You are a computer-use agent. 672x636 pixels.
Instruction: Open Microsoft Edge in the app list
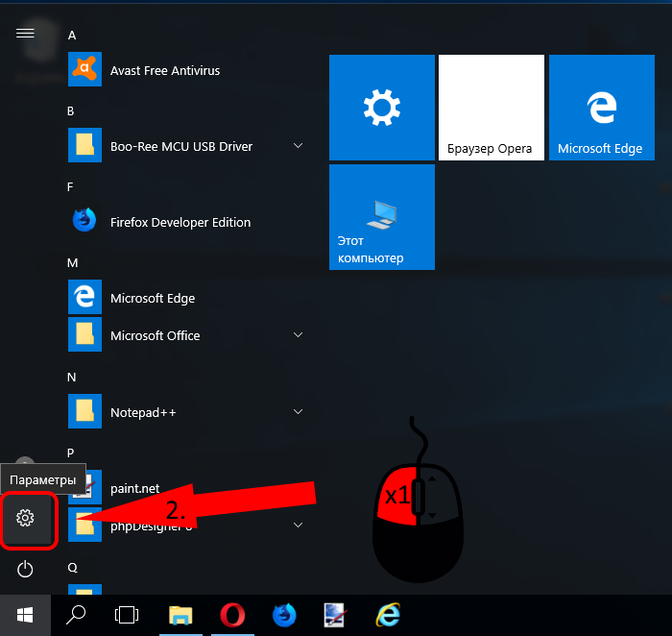click(x=152, y=298)
